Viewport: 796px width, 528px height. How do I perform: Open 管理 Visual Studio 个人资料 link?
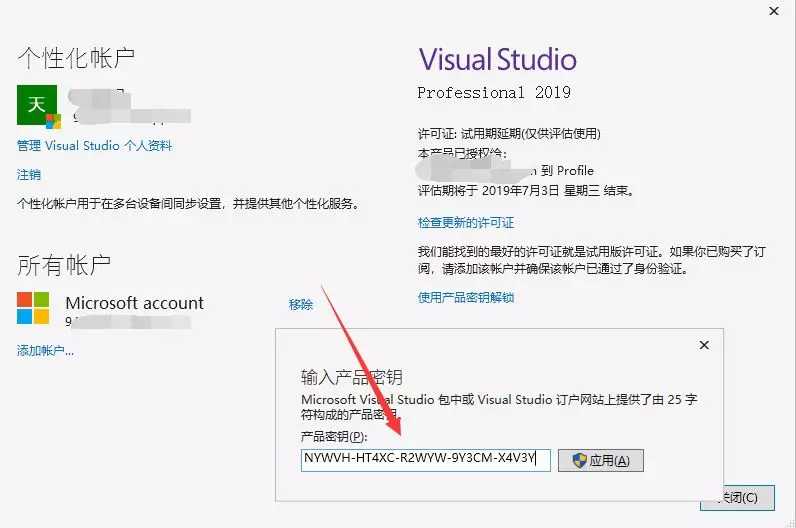pos(94,146)
